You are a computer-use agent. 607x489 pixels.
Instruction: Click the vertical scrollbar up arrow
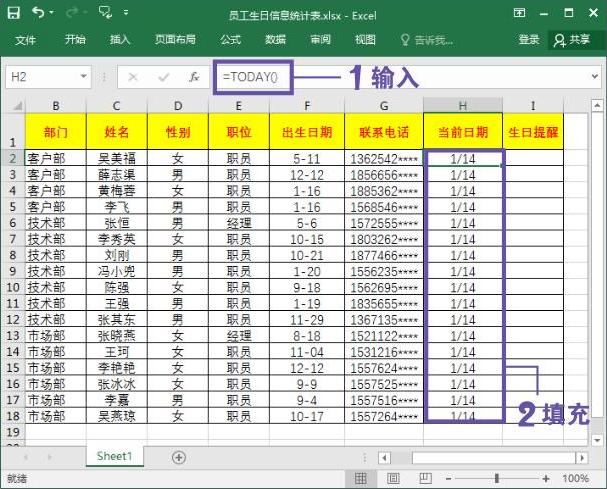click(x=597, y=105)
